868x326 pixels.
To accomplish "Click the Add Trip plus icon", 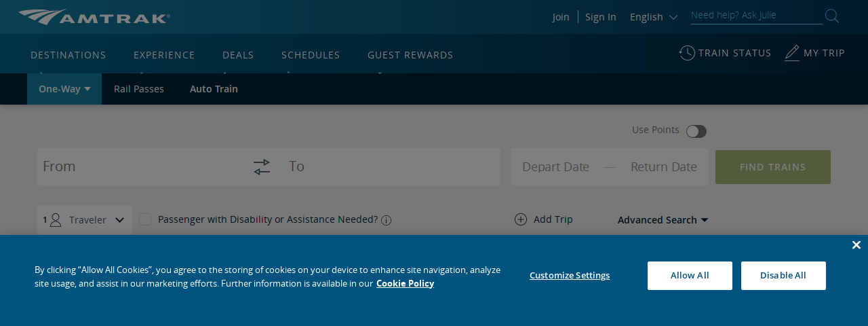I will (x=521, y=219).
